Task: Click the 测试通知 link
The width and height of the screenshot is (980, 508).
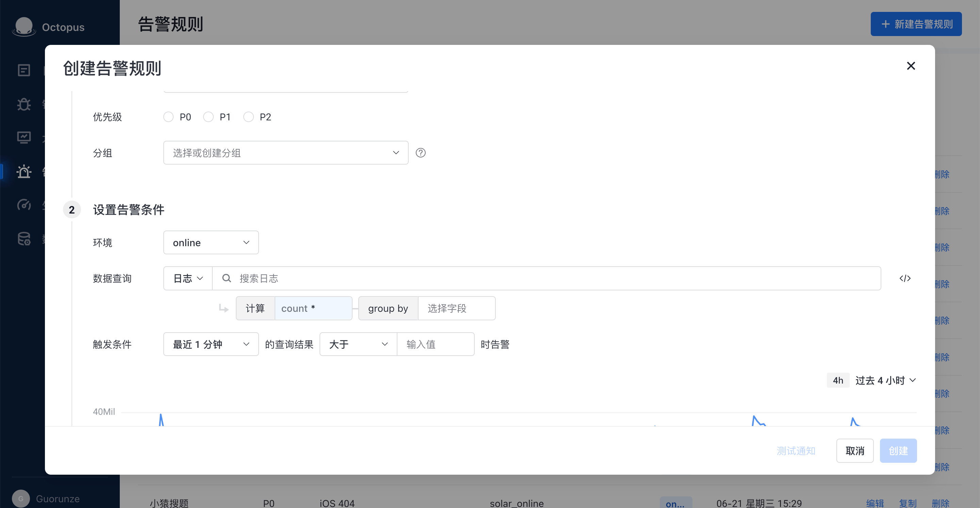Action: [x=796, y=451]
